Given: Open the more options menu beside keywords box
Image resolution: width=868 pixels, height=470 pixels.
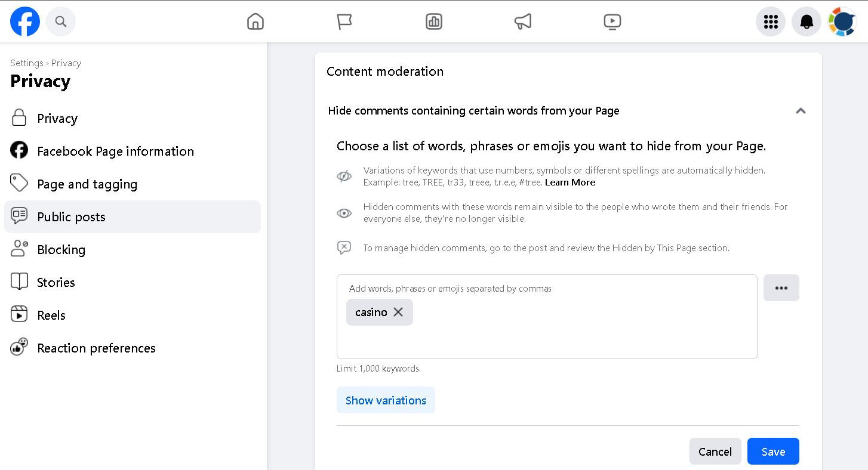Looking at the screenshot, I should point(781,287).
